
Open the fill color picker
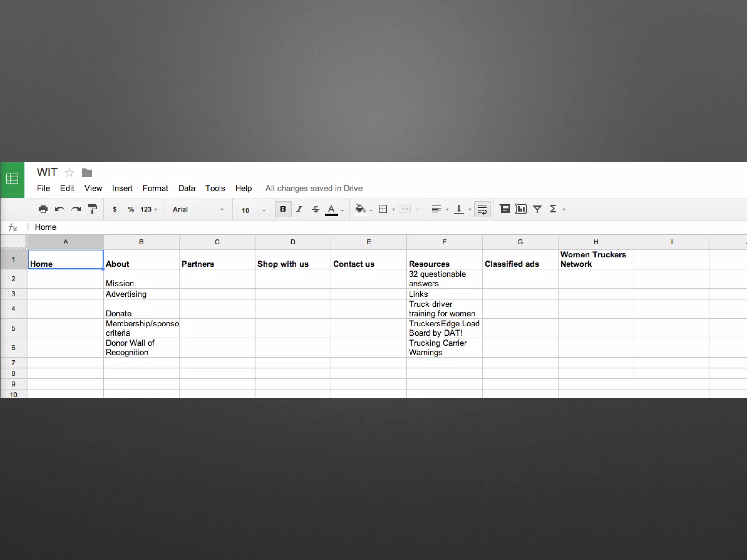pos(360,209)
